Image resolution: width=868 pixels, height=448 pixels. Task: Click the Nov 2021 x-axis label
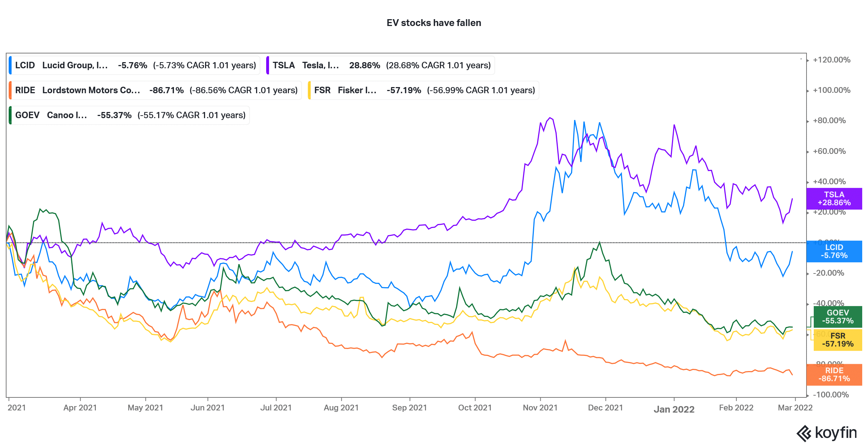(540, 408)
